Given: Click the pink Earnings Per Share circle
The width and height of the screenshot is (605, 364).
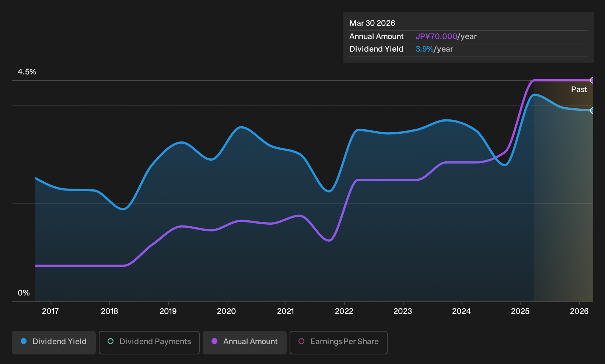Looking at the screenshot, I should [x=301, y=341].
